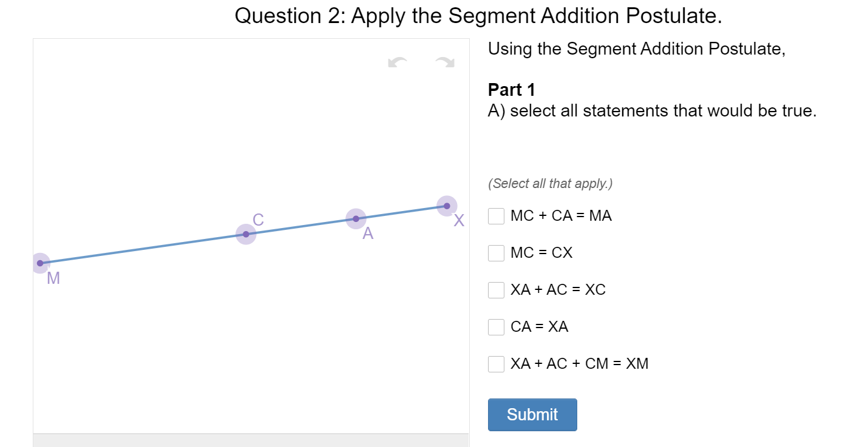Click the "Select all that apply" hint
The width and height of the screenshot is (868, 447).
pos(550,183)
